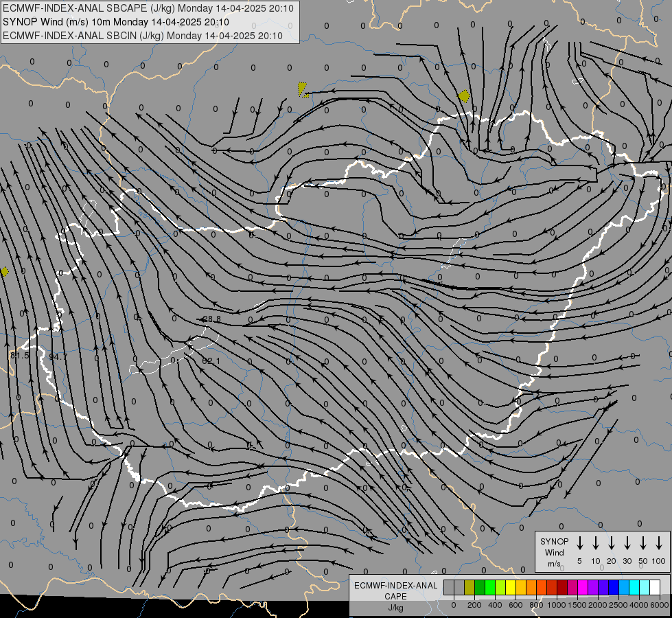Pick the purple swatch after 2000
This screenshot has height=618, width=672.
click(603, 587)
